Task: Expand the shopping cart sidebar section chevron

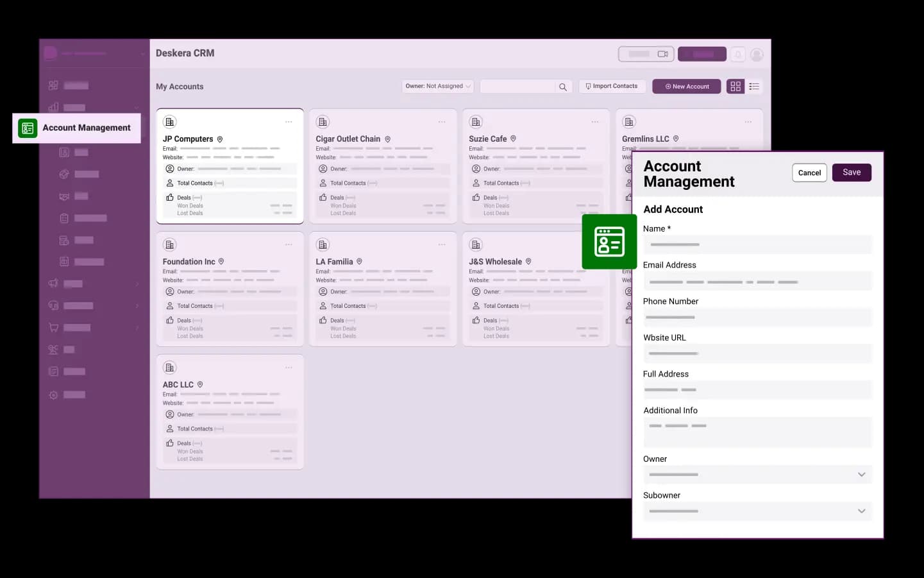Action: click(x=137, y=328)
